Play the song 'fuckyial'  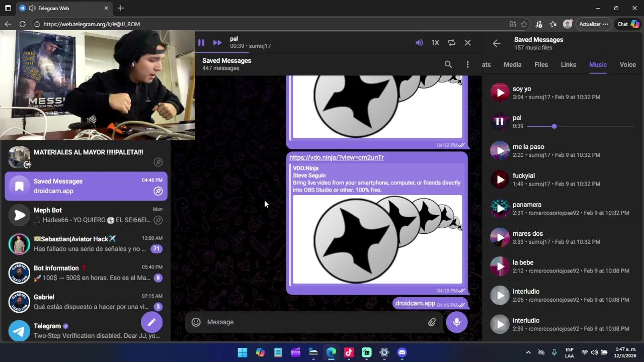click(x=500, y=179)
